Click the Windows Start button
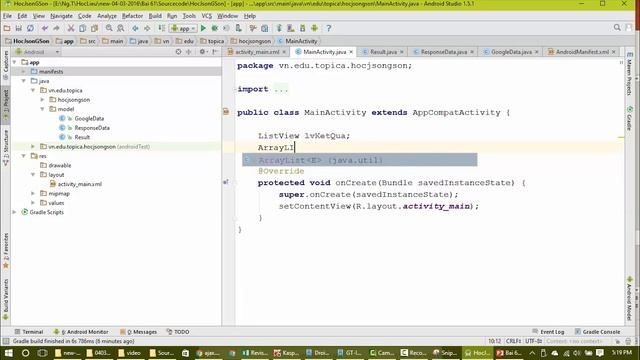The image size is (640, 360). (x=8, y=353)
